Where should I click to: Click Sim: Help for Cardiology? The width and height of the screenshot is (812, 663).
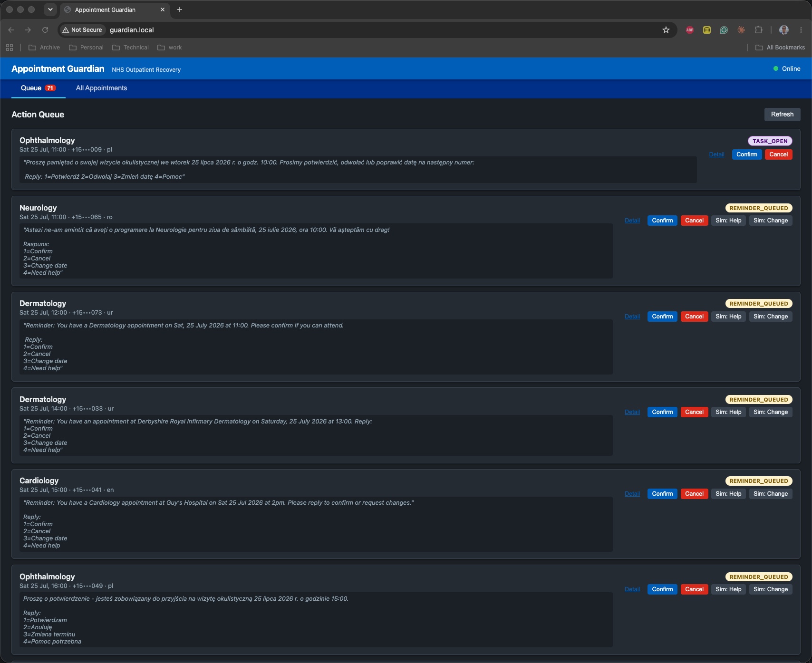[x=728, y=494]
